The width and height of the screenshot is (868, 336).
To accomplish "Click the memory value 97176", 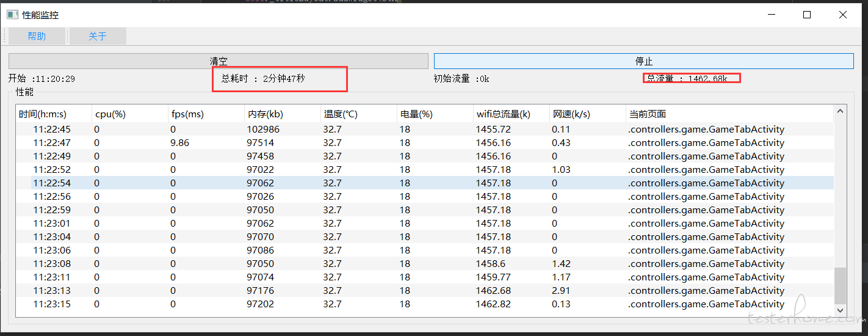I will (x=261, y=290).
